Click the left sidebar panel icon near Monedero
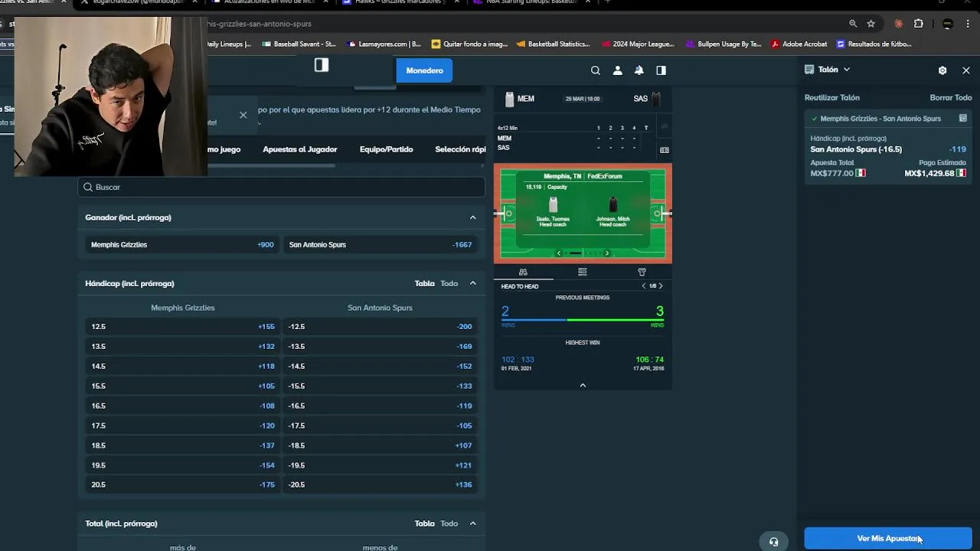The width and height of the screenshot is (980, 551). click(322, 65)
